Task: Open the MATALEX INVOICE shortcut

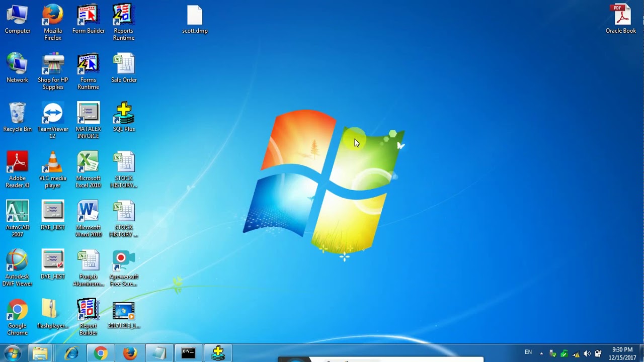Action: click(x=88, y=121)
